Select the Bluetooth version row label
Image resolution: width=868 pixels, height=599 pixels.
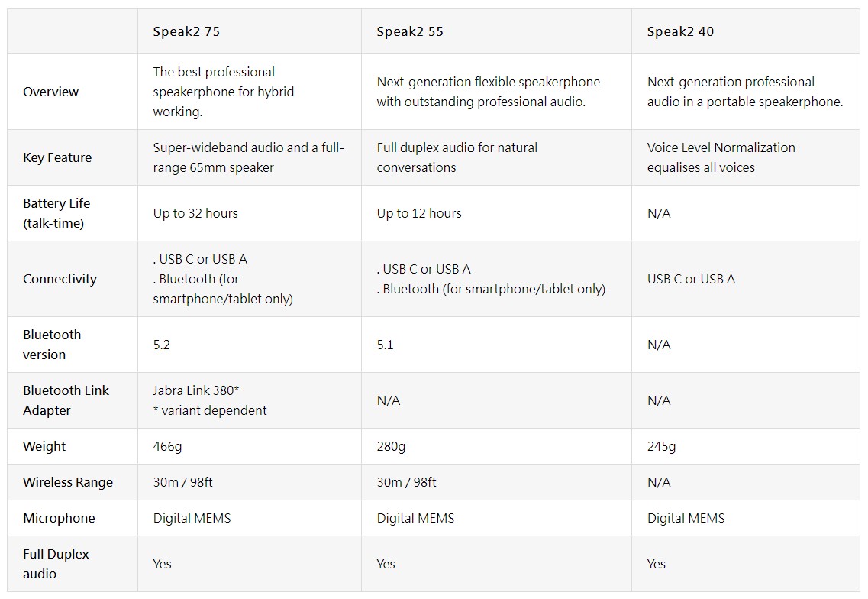[x=52, y=345]
